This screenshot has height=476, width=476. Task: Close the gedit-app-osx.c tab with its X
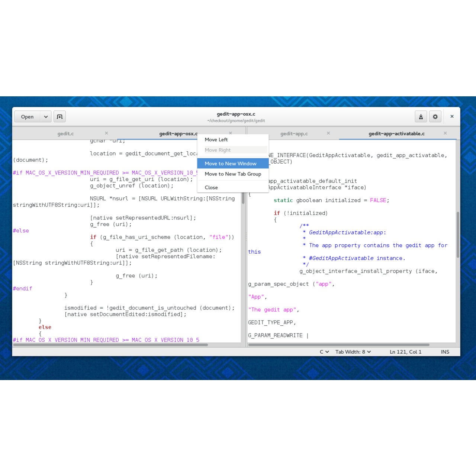pos(231,133)
